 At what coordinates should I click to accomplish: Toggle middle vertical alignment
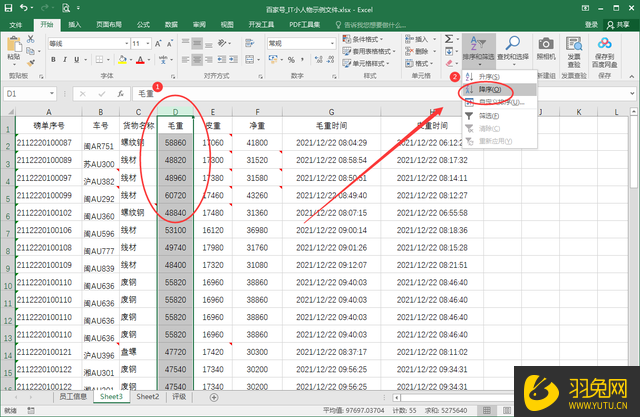coord(197,43)
